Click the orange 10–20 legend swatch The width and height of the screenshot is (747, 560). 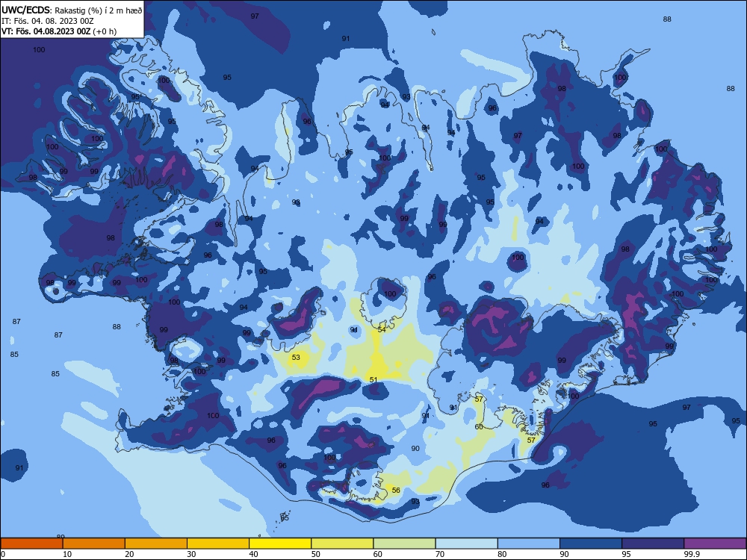pos(94,544)
